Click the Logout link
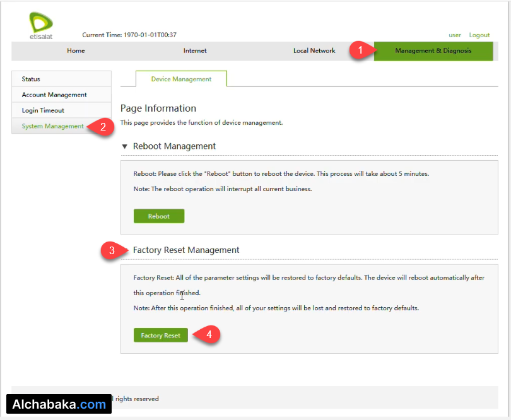This screenshot has width=511, height=420. point(479,35)
